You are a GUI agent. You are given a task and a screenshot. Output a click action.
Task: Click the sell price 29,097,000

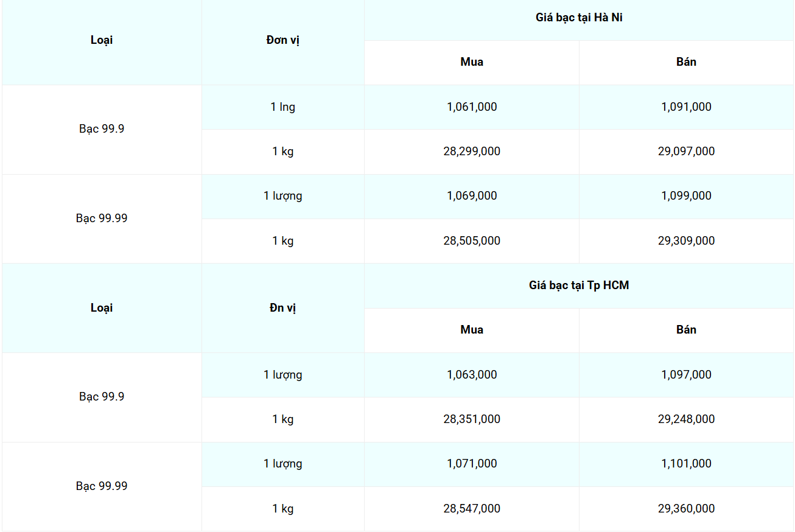[686, 152]
